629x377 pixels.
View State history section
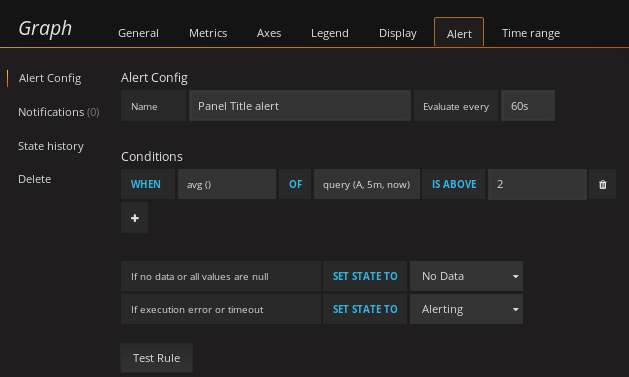(51, 146)
